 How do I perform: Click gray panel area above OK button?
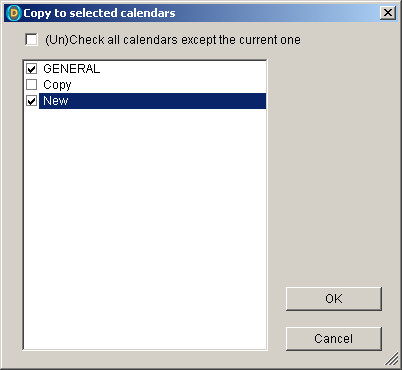[x=334, y=173]
